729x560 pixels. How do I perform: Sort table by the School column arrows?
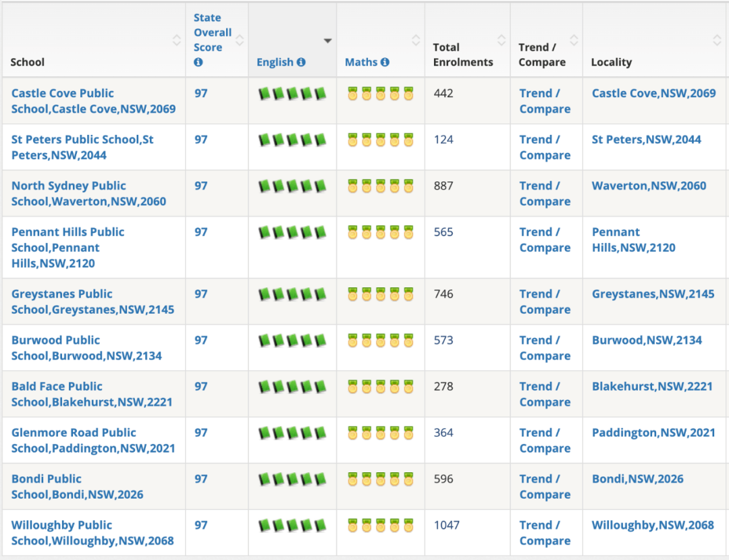click(x=177, y=40)
